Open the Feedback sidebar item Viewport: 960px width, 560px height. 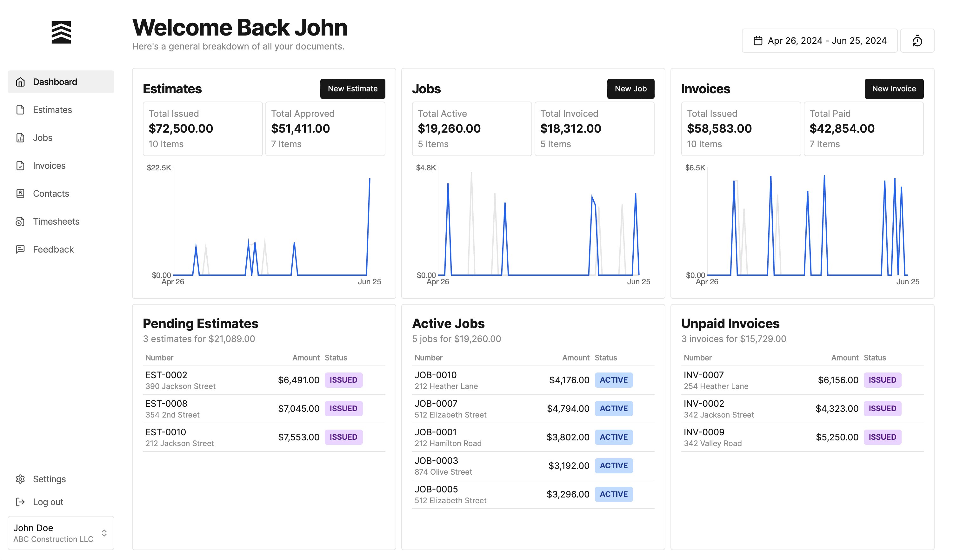[x=61, y=249]
